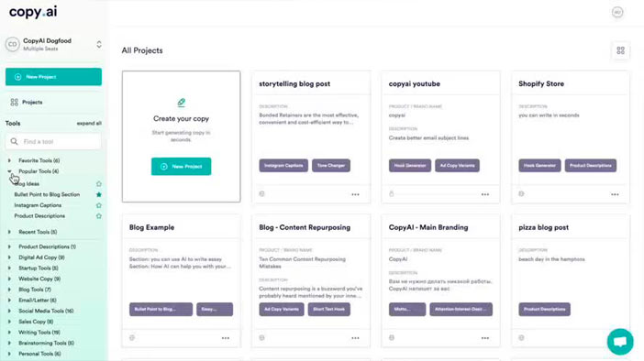644x361 pixels.
Task: Open three-dot menu on Shopify Store card
Action: click(615, 194)
